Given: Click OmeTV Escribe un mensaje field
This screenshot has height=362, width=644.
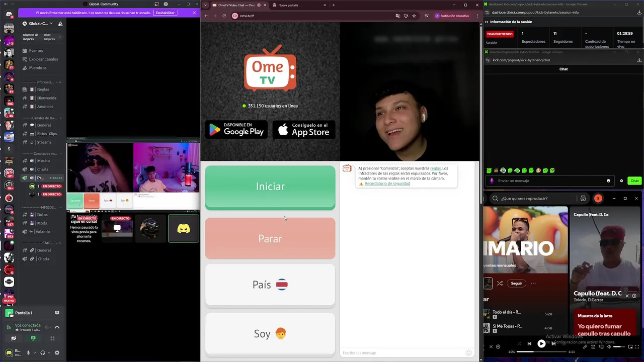Looking at the screenshot, I should (403, 353).
